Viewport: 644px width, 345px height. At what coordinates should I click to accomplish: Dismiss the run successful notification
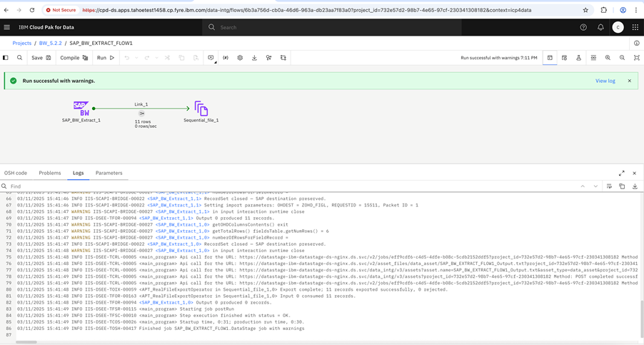(x=629, y=81)
